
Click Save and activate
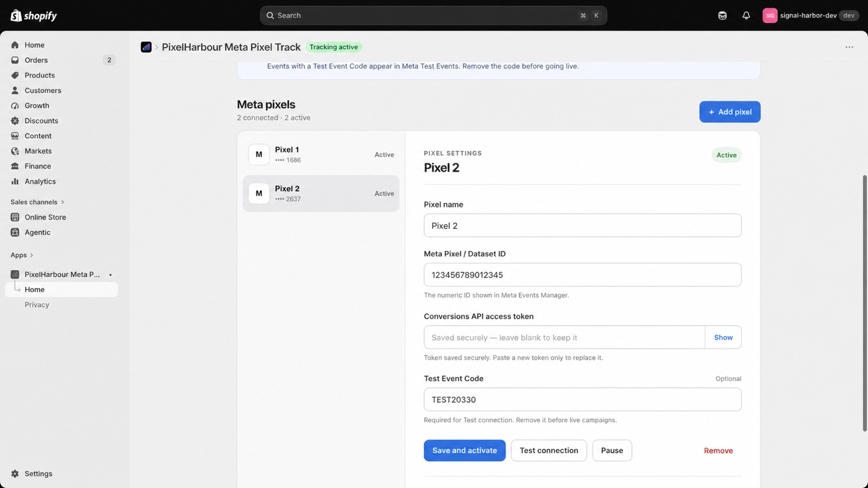coord(464,451)
